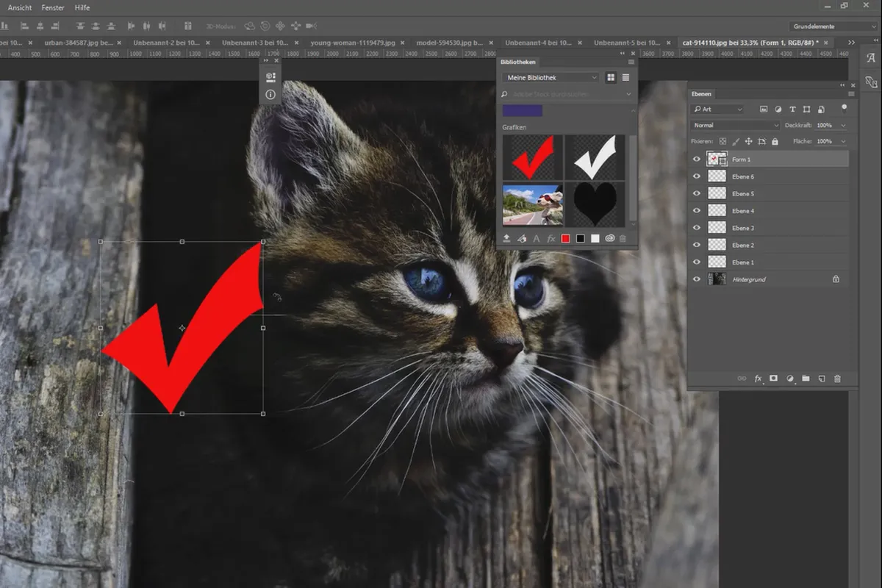Collapse the color section chevron in Bibliotheken
This screenshot has width=882, height=588.
pos(632,110)
